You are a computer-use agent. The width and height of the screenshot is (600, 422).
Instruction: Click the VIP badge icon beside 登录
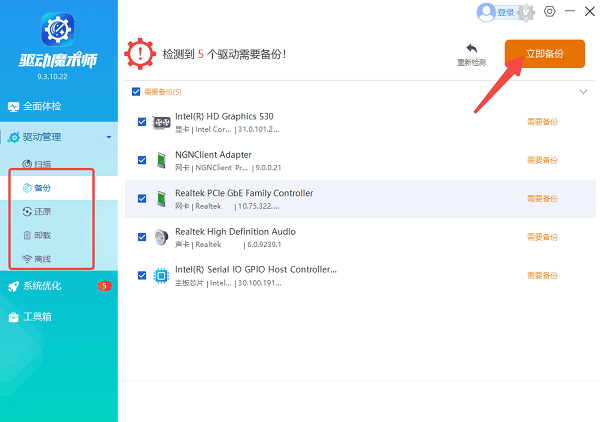(526, 13)
